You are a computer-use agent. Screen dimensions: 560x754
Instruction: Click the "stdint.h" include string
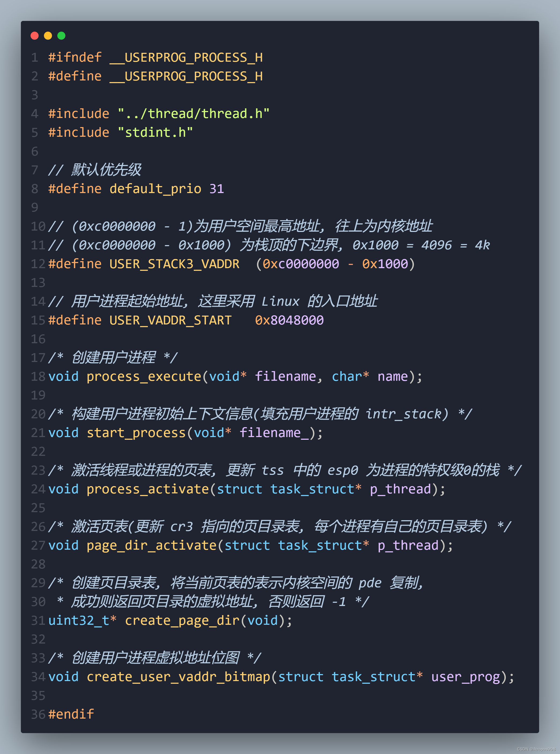tap(155, 132)
